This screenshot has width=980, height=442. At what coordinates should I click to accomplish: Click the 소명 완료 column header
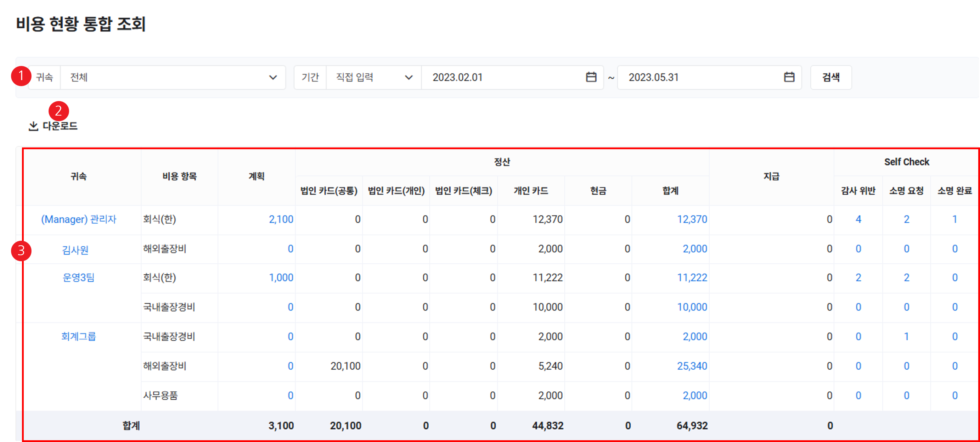[954, 190]
